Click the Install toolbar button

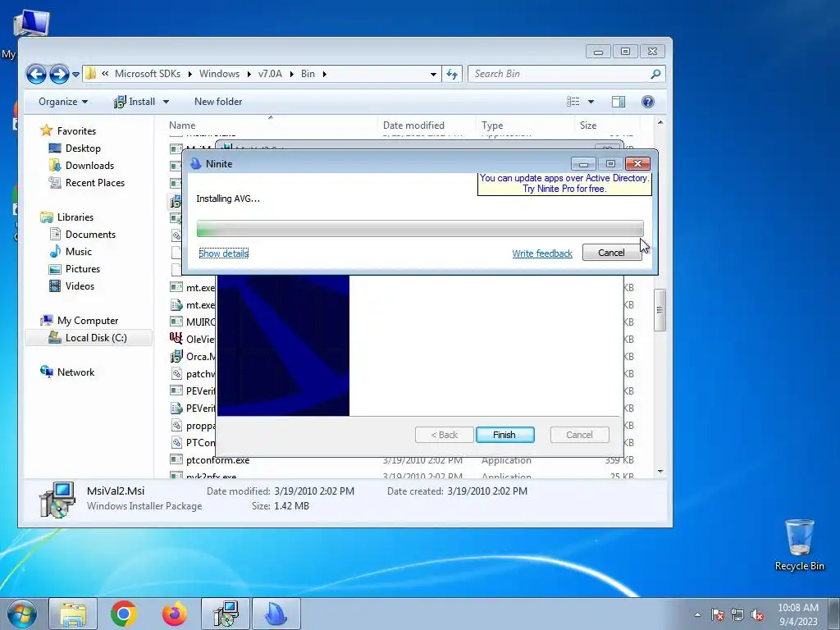135,102
